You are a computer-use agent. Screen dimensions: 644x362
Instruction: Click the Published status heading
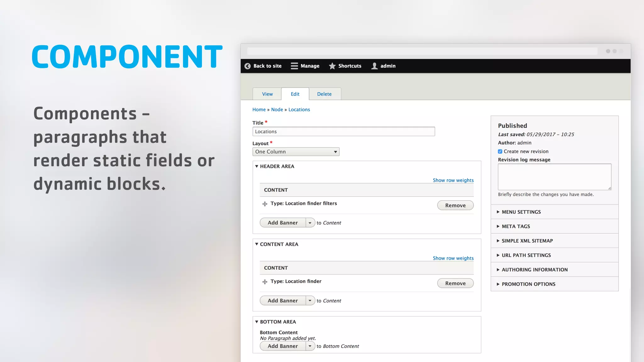point(513,126)
